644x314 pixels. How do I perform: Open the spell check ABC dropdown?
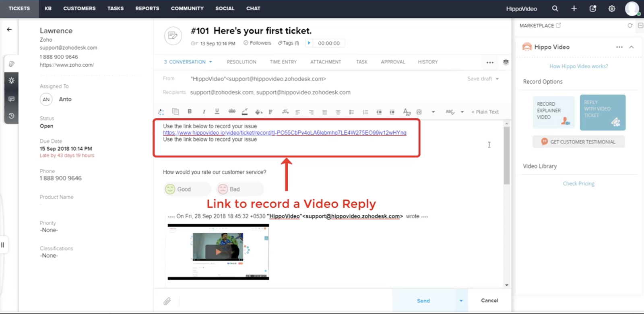(x=462, y=112)
